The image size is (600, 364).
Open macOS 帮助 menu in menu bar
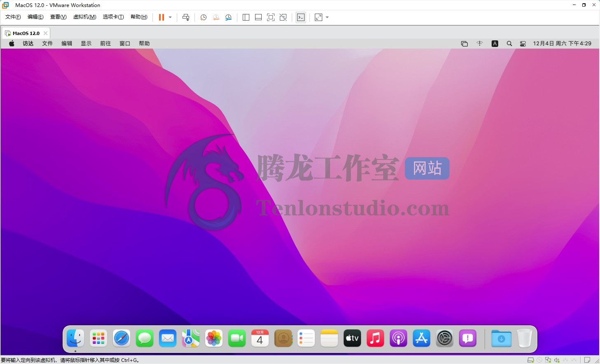144,43
